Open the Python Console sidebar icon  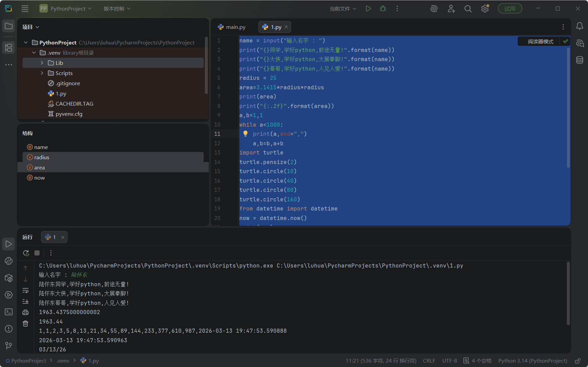pos(8,261)
